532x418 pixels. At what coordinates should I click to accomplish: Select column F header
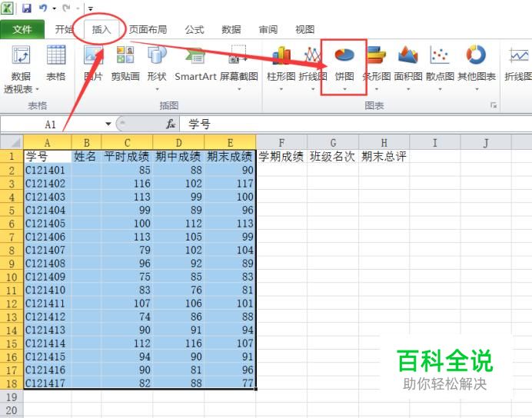(281, 142)
